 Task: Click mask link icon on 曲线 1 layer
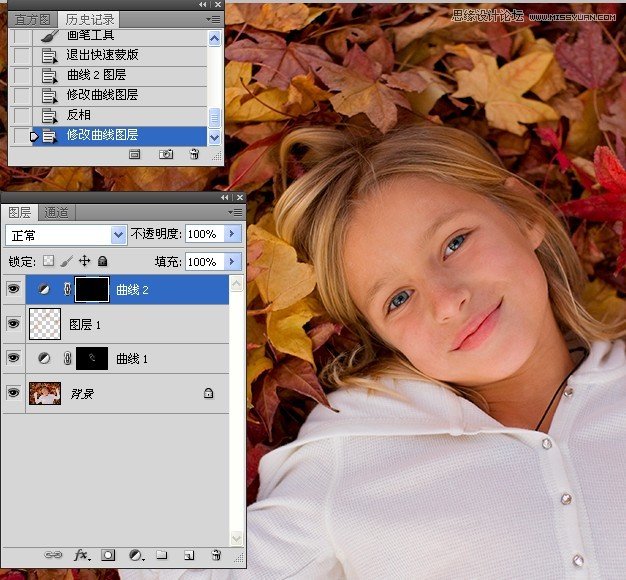[x=67, y=358]
